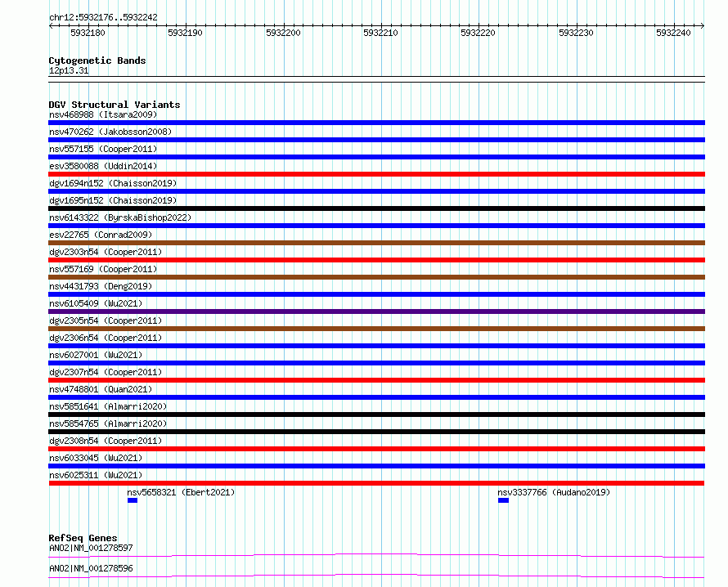
Task: Click ruler position 5932210
Action: click(x=380, y=33)
